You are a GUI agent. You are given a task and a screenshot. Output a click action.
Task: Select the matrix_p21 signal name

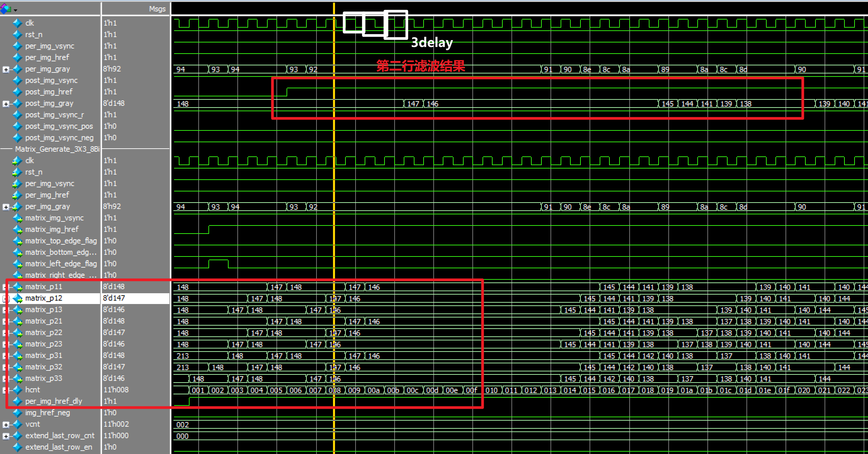pyautogui.click(x=44, y=321)
